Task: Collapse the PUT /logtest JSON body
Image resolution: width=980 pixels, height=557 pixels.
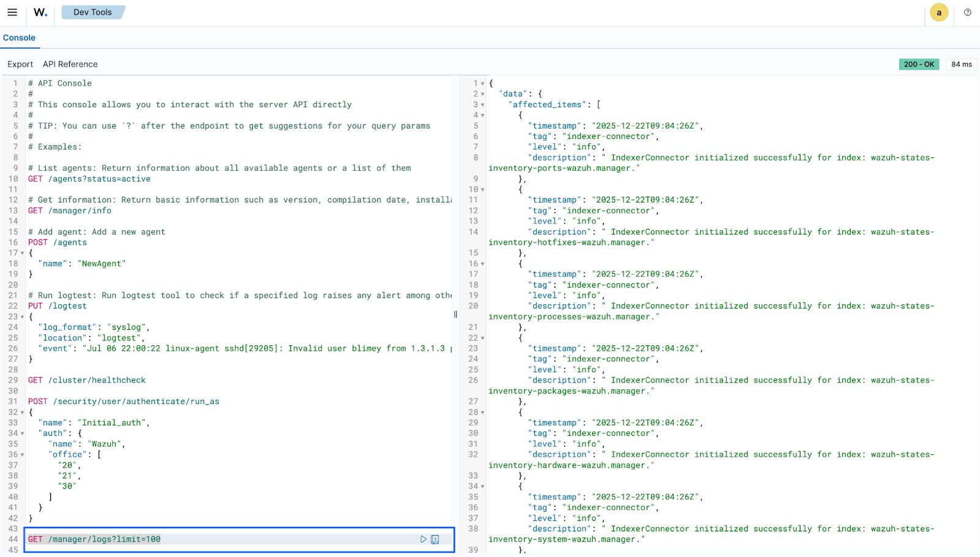Action: coord(21,316)
